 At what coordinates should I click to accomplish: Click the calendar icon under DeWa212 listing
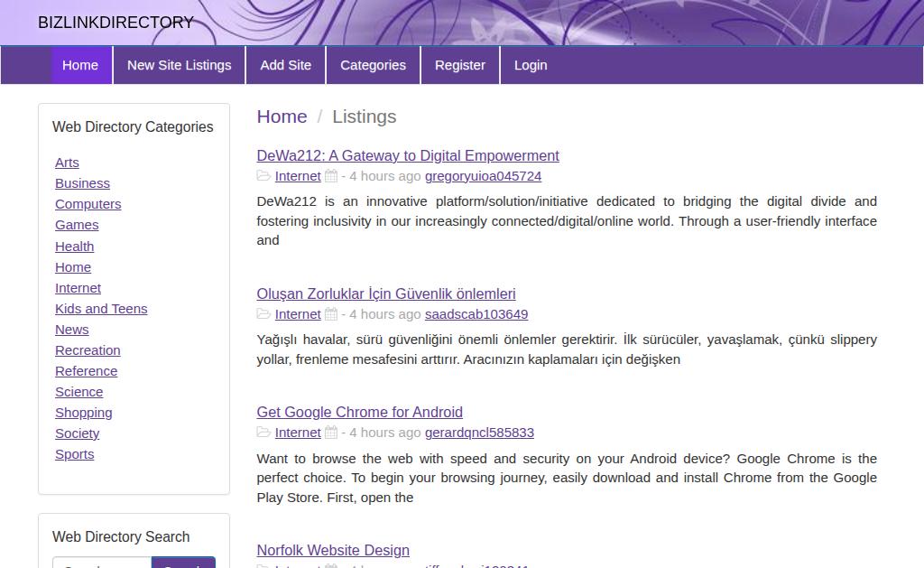click(331, 176)
